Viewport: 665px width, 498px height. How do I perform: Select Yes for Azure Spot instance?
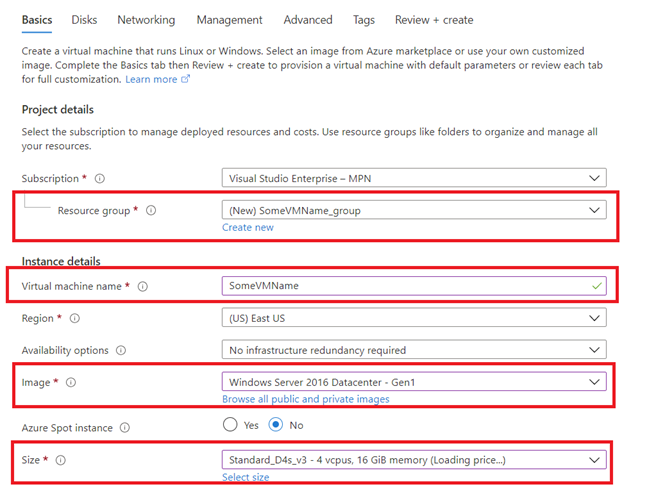pos(230,425)
